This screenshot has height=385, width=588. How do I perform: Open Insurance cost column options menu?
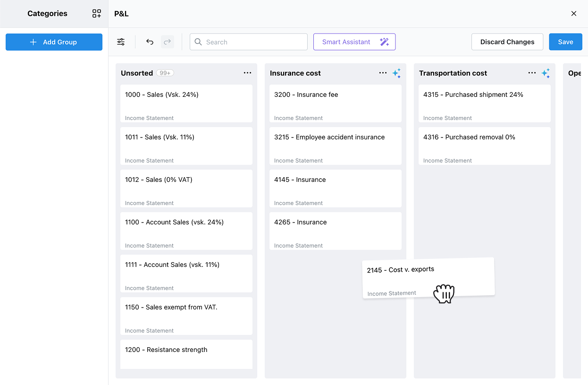point(383,73)
